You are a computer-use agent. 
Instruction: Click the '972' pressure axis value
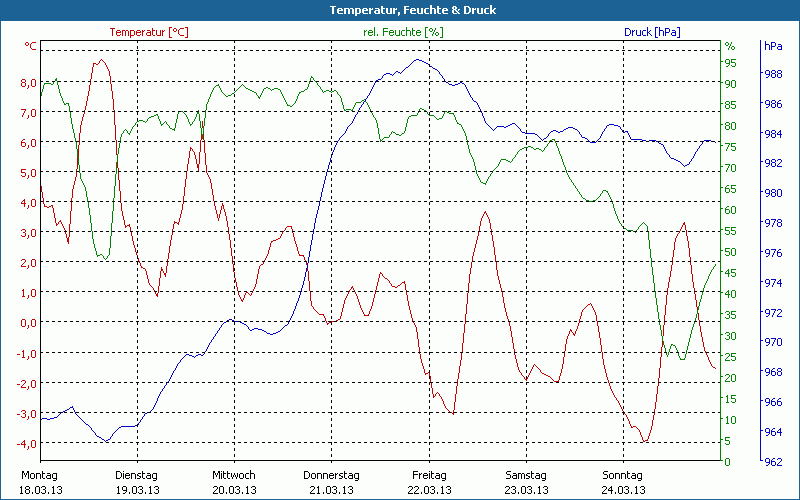pyautogui.click(x=773, y=313)
